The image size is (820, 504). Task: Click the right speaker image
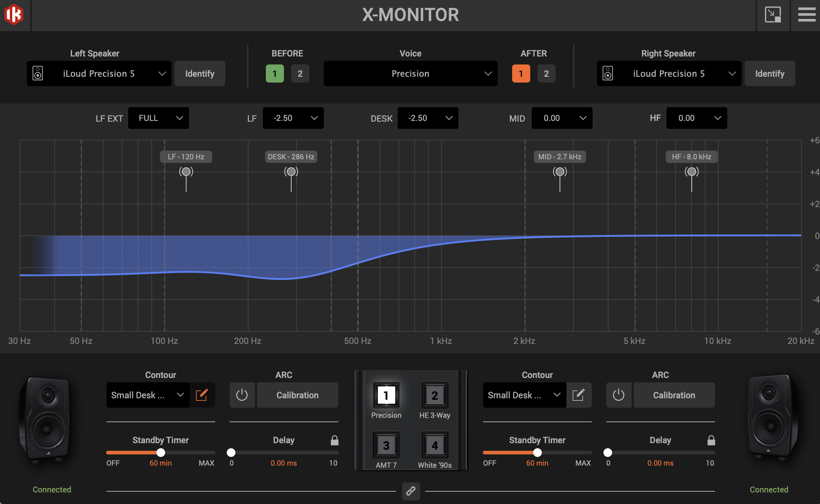pyautogui.click(x=773, y=418)
